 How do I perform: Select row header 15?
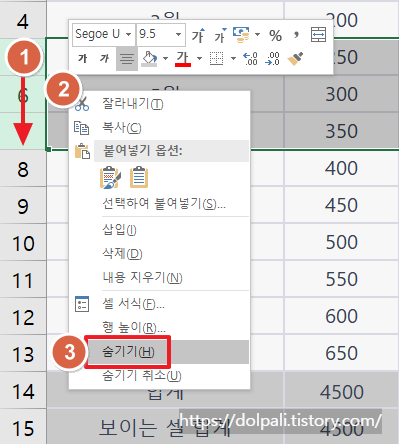(23, 427)
